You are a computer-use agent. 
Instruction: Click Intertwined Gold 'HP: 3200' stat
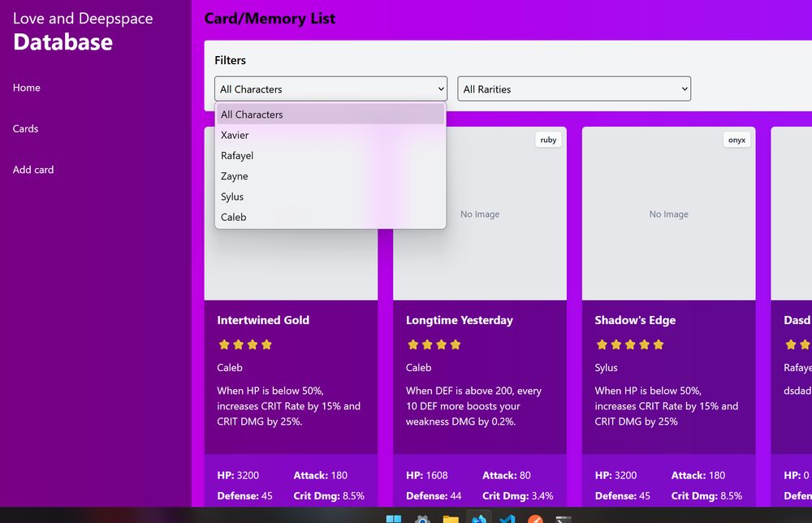(x=238, y=475)
